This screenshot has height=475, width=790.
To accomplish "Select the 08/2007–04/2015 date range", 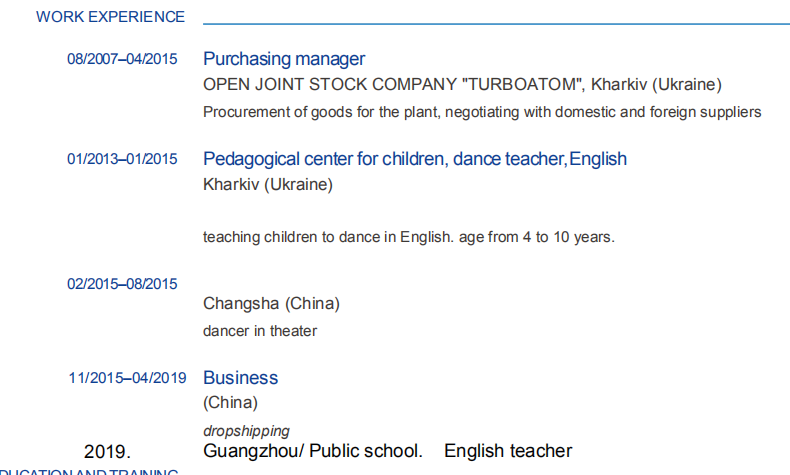I will click(122, 59).
